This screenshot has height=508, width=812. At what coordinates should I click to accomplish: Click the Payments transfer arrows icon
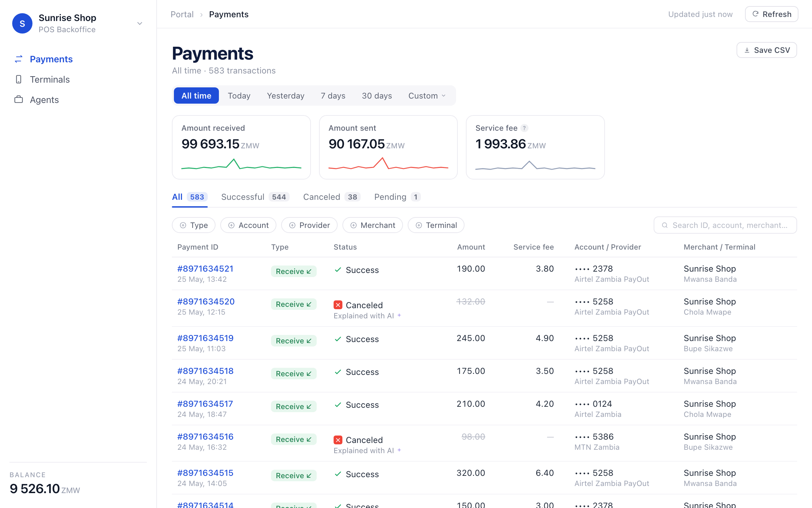click(x=19, y=59)
